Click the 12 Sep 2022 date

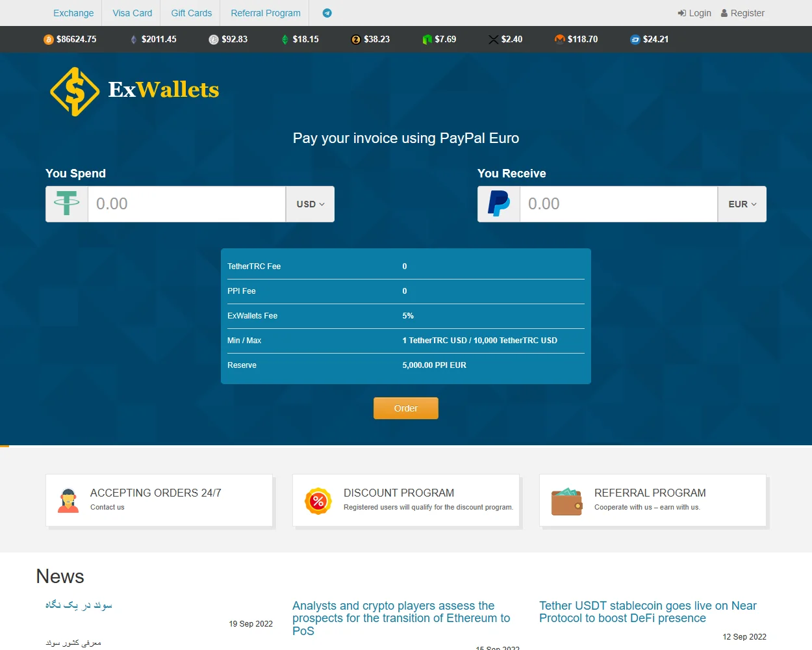coord(744,637)
